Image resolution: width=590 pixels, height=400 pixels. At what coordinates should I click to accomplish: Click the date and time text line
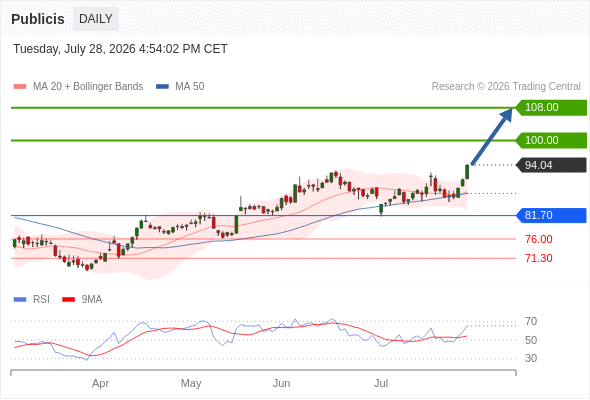click(x=120, y=49)
